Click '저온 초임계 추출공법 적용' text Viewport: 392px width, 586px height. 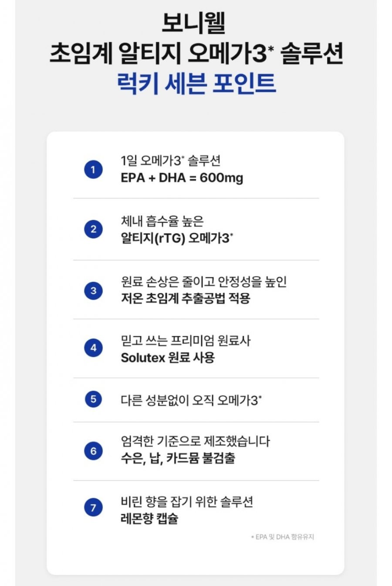(x=185, y=299)
